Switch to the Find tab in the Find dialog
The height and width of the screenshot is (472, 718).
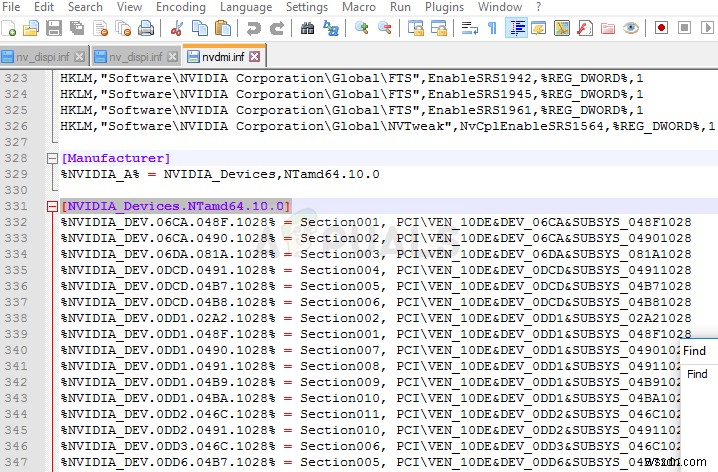click(x=697, y=374)
